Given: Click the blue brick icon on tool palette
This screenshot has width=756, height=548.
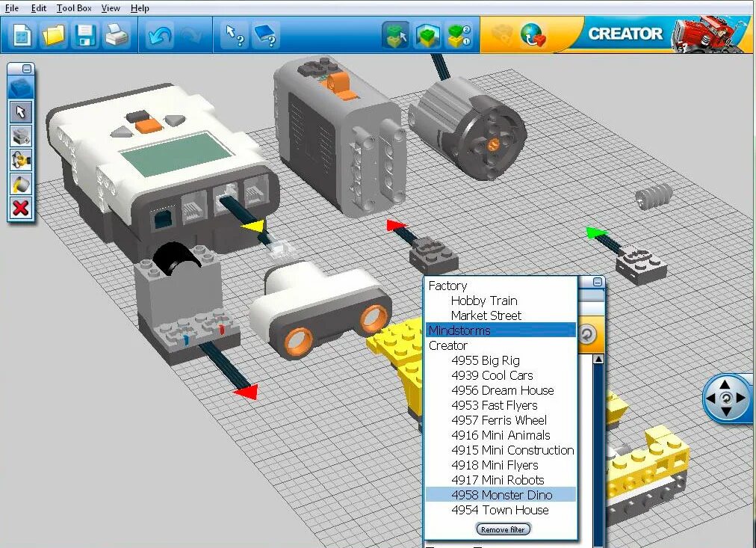Looking at the screenshot, I should tap(21, 89).
